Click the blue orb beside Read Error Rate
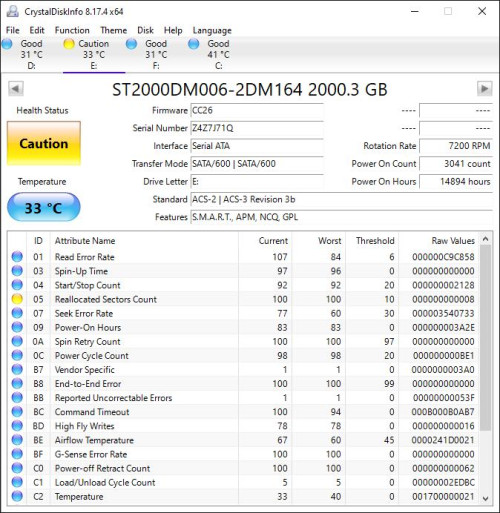 [17, 257]
